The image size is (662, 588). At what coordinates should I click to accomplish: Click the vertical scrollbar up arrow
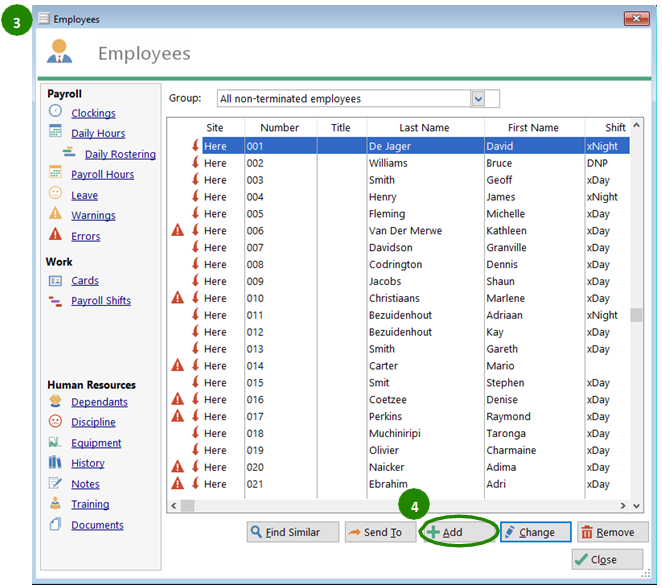[x=636, y=125]
